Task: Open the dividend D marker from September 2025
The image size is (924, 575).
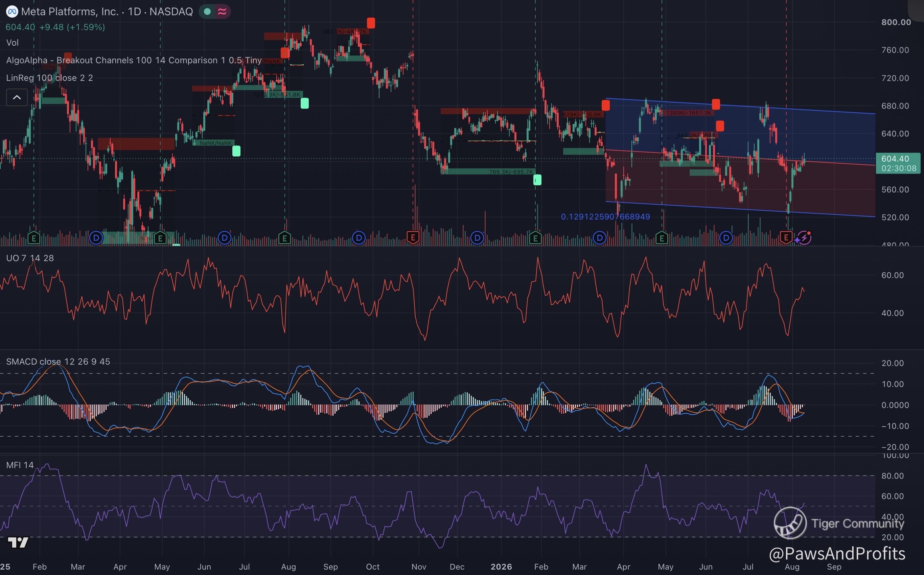Action: 359,238
